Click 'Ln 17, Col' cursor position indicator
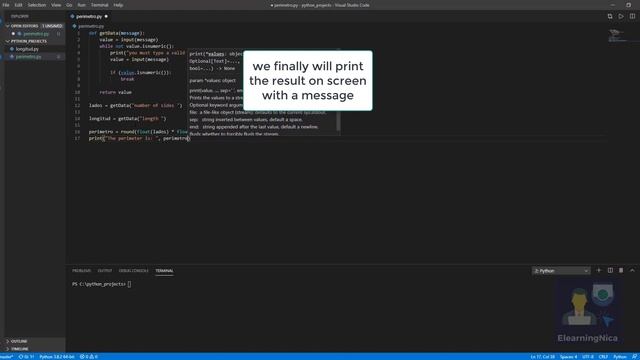Image resolution: width=640 pixels, height=360 pixels. (542, 357)
